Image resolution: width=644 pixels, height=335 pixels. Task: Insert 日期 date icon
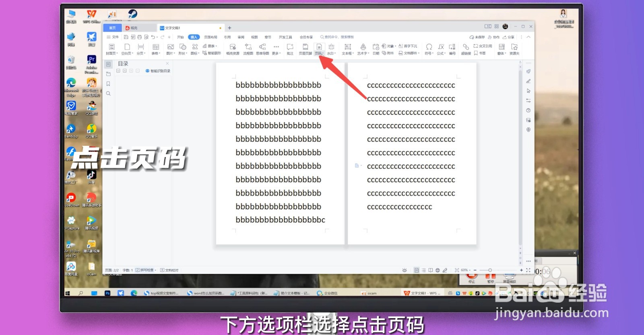(376, 49)
